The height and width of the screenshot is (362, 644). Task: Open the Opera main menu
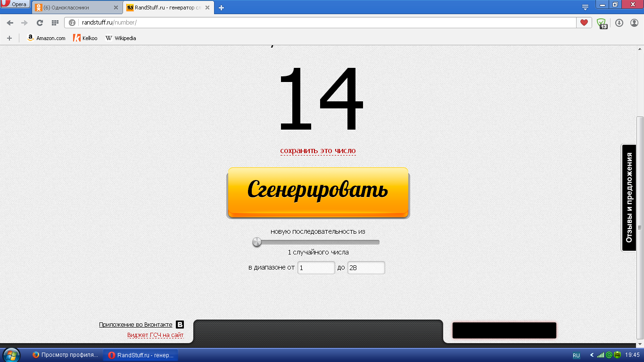pos(15,5)
